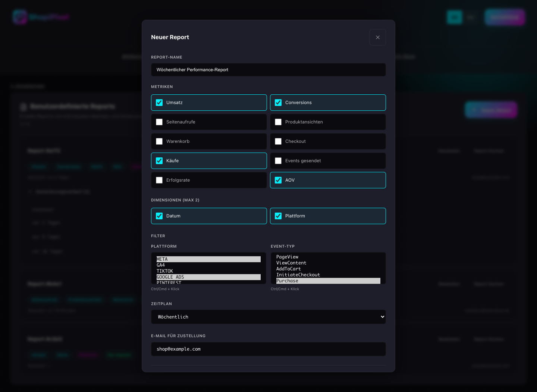
Task: Click the E-Mail für Zustellung input field
Action: 268,349
